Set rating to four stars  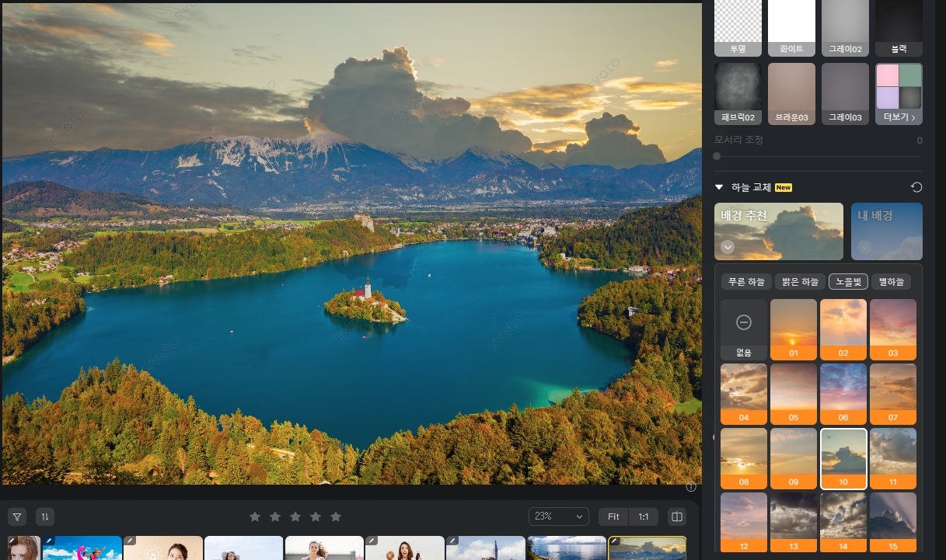pyautogui.click(x=315, y=517)
